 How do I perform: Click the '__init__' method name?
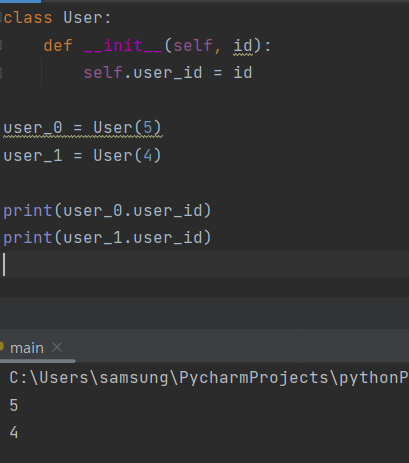click(123, 45)
